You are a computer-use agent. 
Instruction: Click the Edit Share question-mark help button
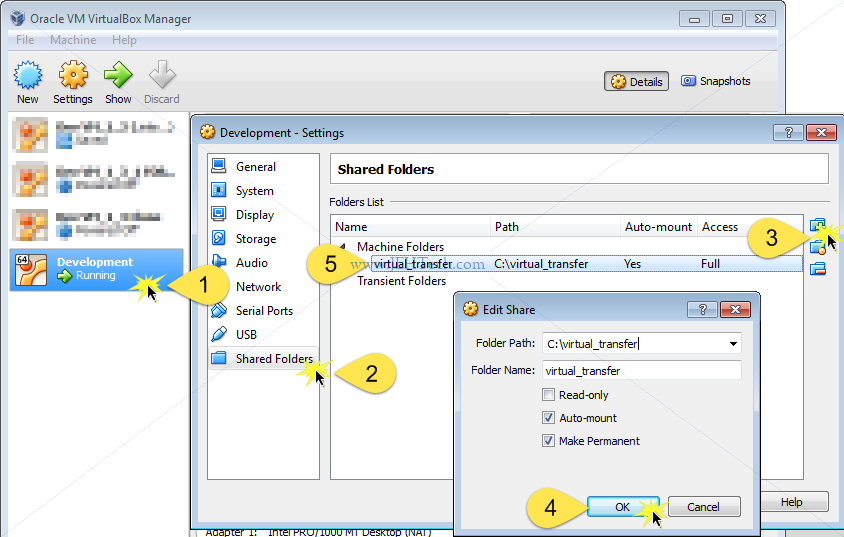point(702,309)
